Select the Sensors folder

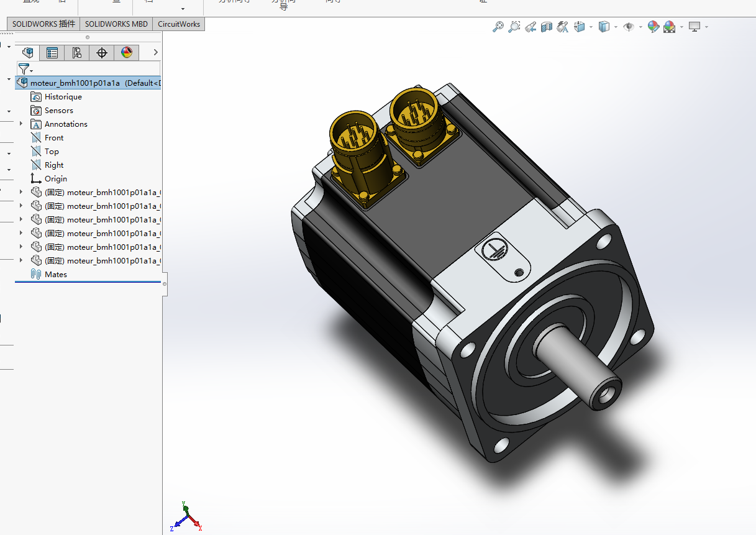[x=52, y=111]
